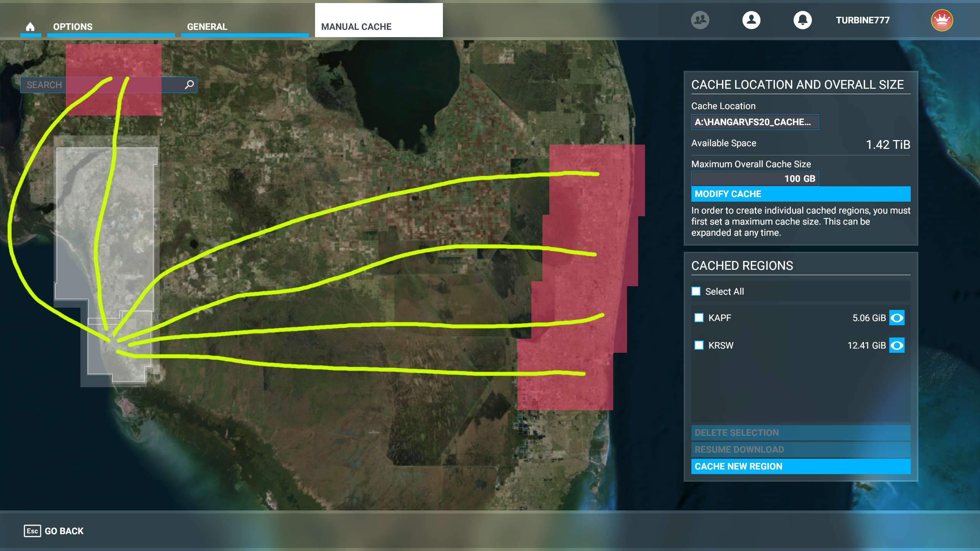Click the red crown avatar icon
980x551 pixels.
pos(942,20)
